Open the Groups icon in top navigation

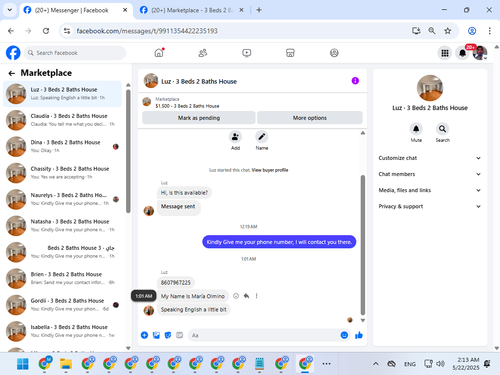pos(334,53)
